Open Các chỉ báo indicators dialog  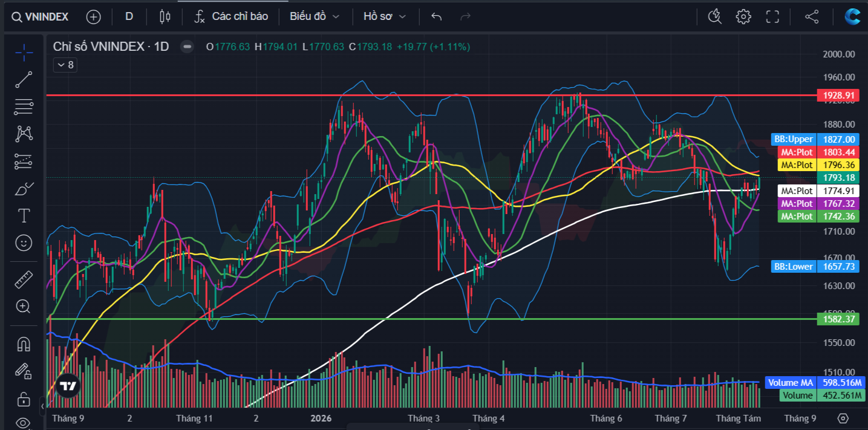(231, 16)
